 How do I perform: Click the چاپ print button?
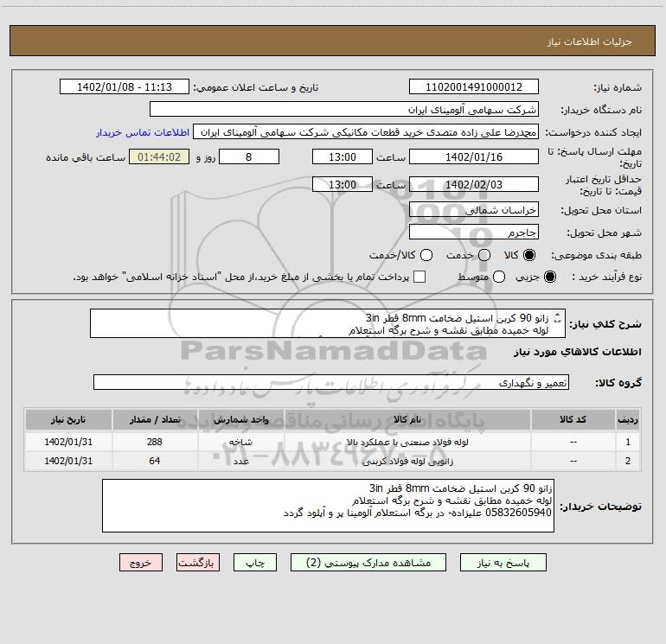click(255, 563)
